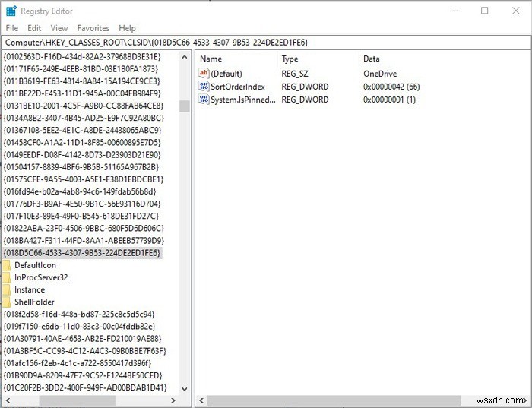Click the Instance folder icon

(7, 289)
